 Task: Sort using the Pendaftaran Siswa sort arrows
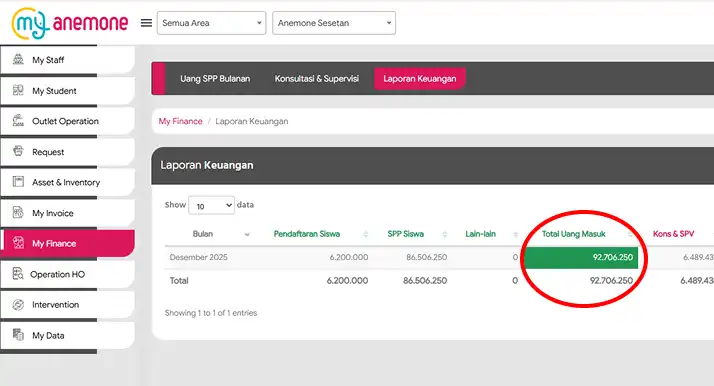click(x=366, y=234)
